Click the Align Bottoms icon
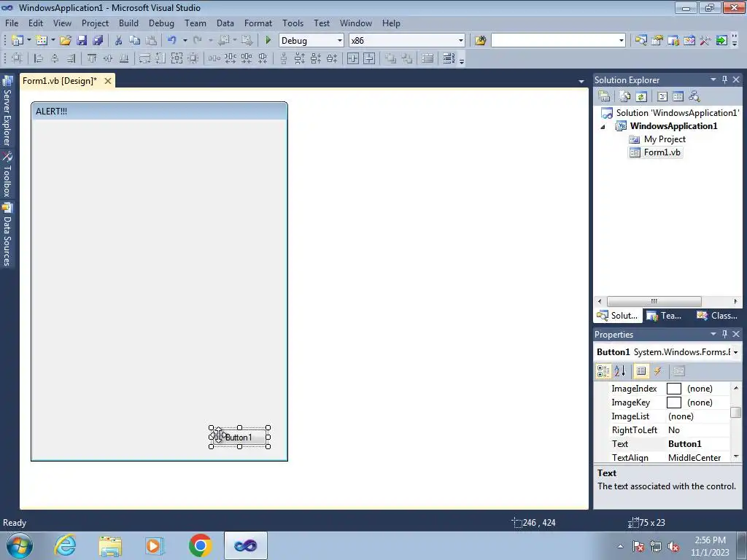The image size is (747, 560). pyautogui.click(x=124, y=58)
